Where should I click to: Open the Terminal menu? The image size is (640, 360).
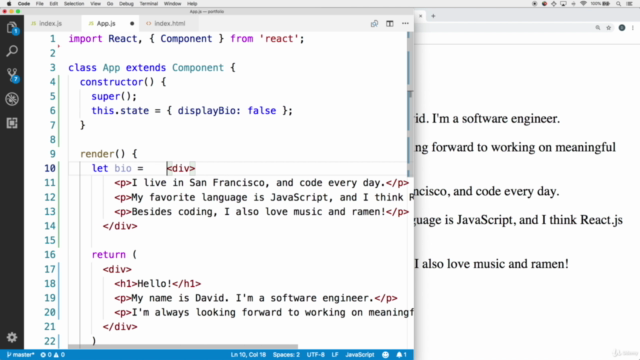(x=149, y=4)
